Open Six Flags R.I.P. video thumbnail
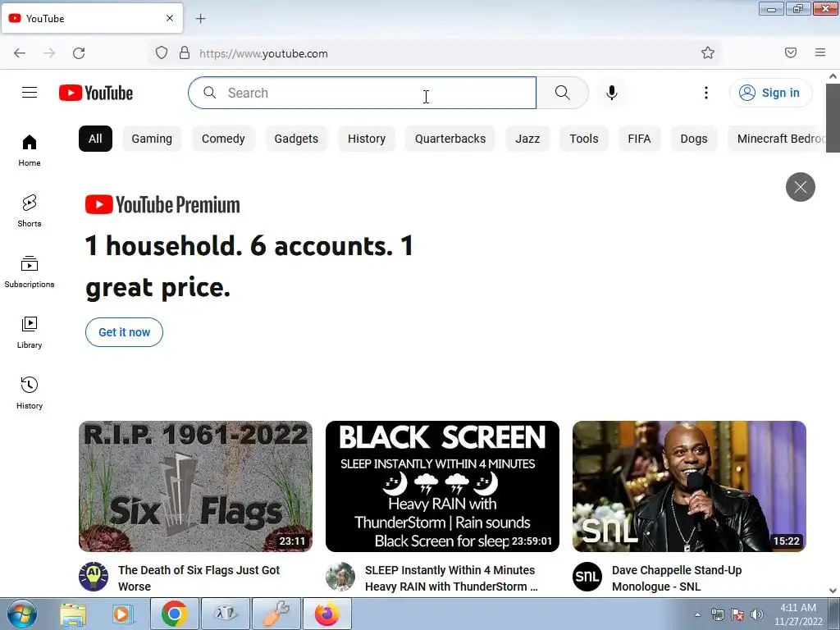The height and width of the screenshot is (630, 840). click(195, 486)
